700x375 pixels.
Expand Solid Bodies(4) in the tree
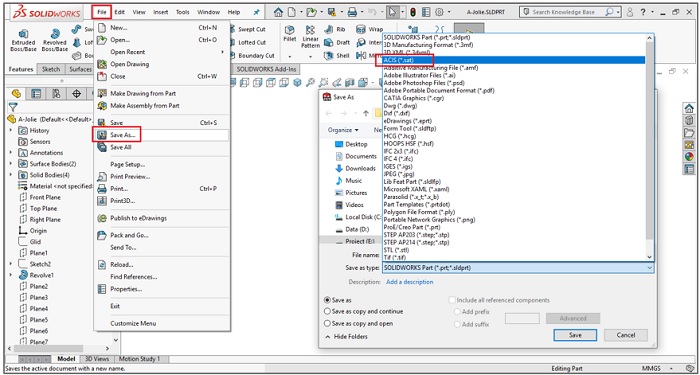(11, 175)
